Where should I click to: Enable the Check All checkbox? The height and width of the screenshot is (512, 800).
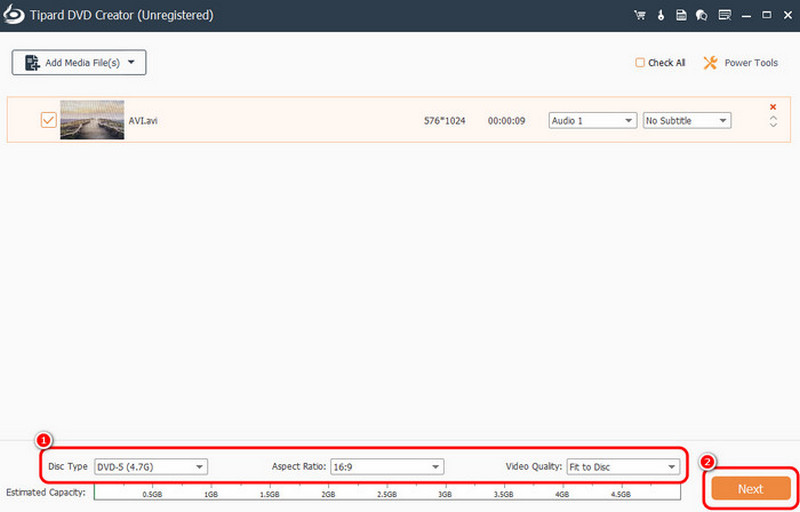pyautogui.click(x=640, y=63)
